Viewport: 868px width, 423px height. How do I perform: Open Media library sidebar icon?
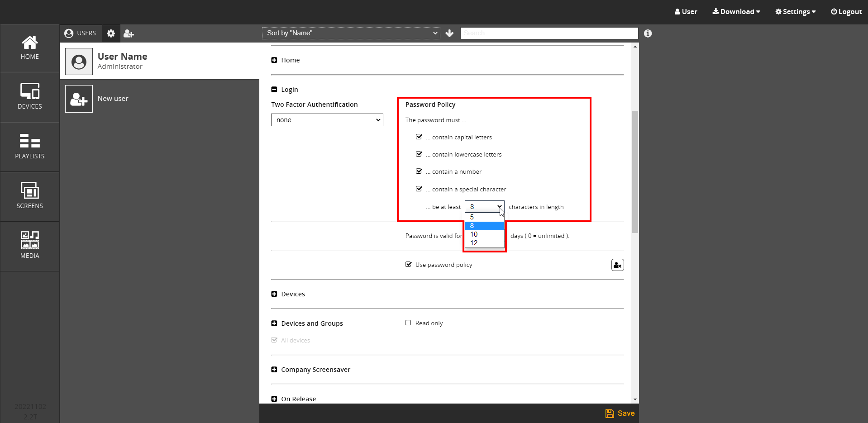pos(30,246)
